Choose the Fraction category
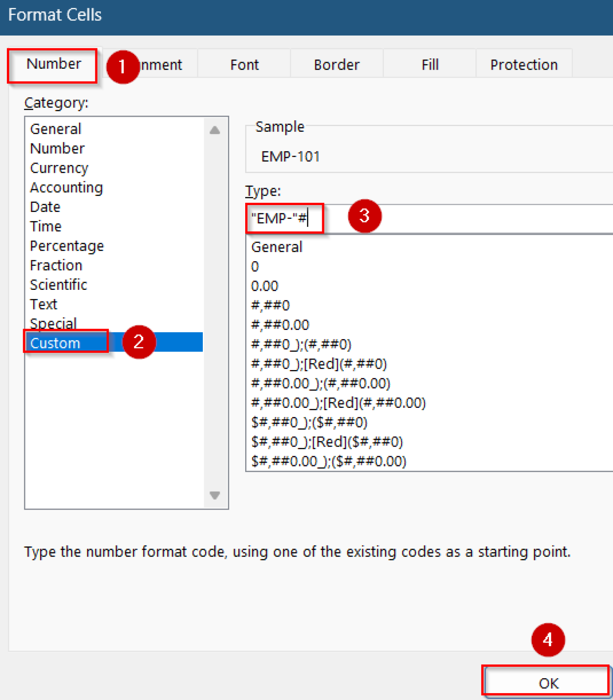The height and width of the screenshot is (700, 613). tap(56, 265)
